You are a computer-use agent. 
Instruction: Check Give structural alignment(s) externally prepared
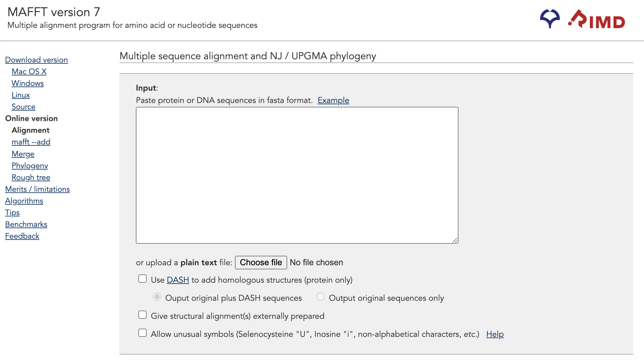142,315
